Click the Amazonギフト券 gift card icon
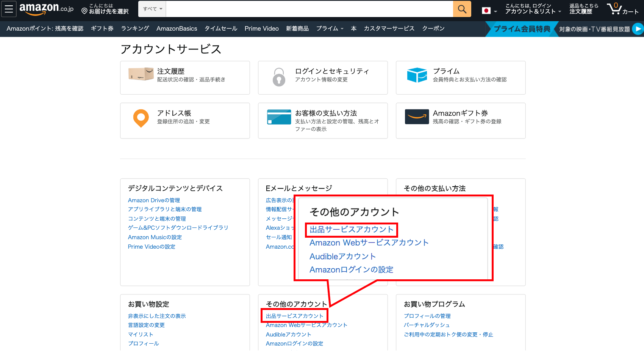The height and width of the screenshot is (355, 644). coord(417,117)
